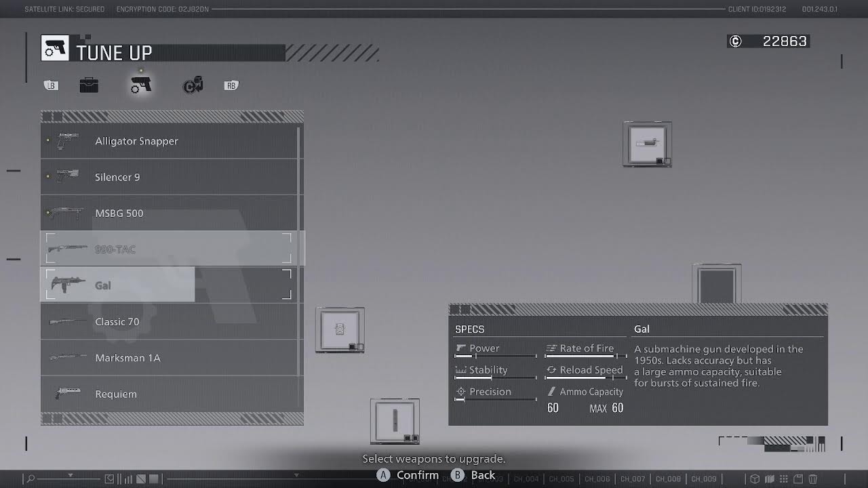Click the MAX 60 ammo value
This screenshot has width=868, height=488.
pos(606,408)
